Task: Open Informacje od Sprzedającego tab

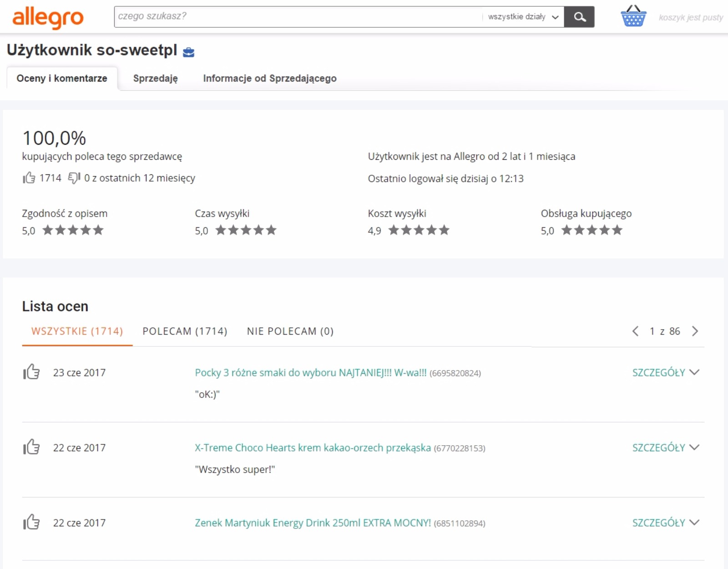Action: (x=269, y=78)
